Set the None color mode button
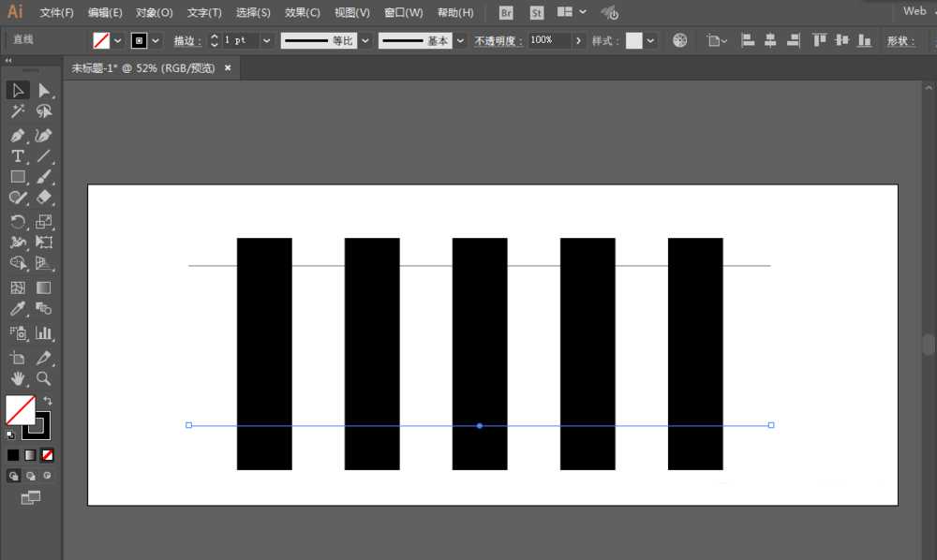Image resolution: width=937 pixels, height=560 pixels. click(48, 455)
